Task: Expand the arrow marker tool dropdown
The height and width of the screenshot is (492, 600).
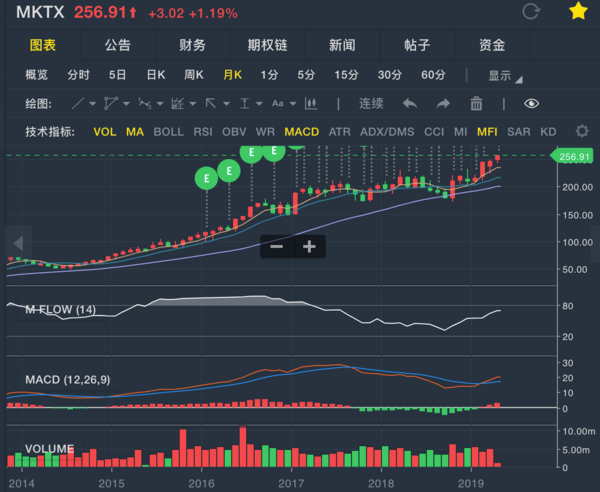Action: click(x=226, y=104)
